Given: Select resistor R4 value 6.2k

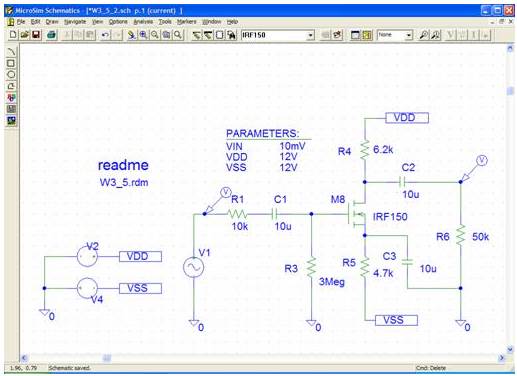Looking at the screenshot, I should click(383, 150).
